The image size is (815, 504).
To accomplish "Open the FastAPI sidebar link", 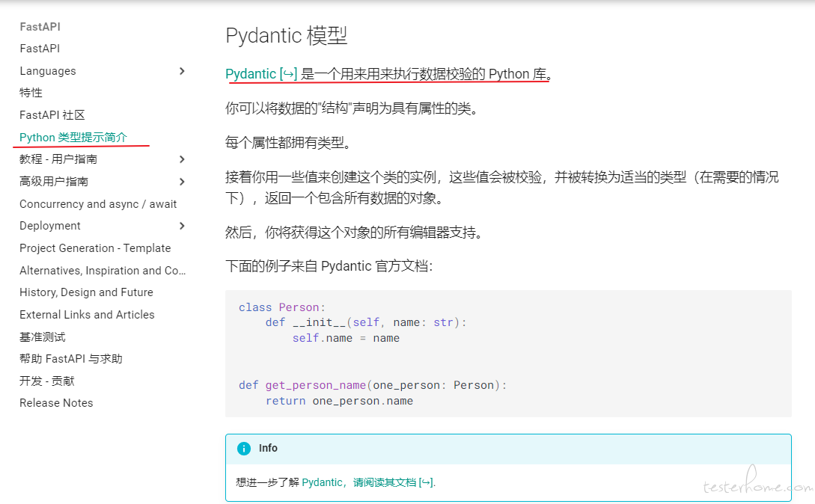I will coord(40,49).
